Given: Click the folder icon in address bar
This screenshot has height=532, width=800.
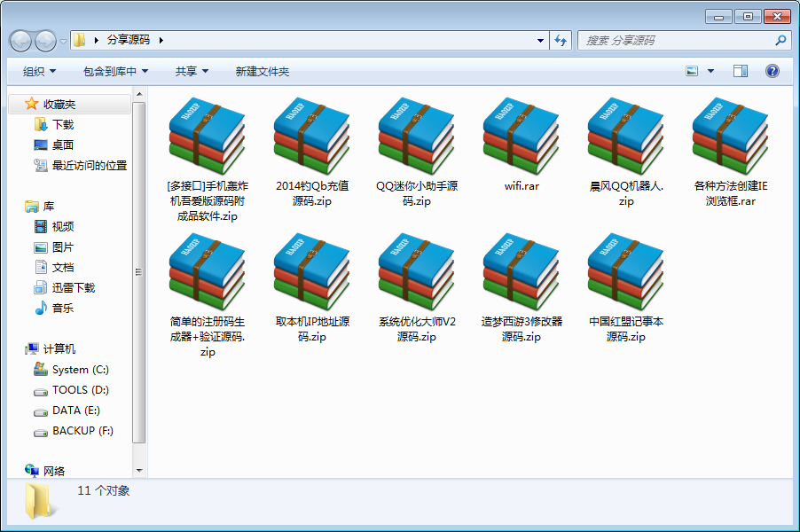Looking at the screenshot, I should (x=79, y=40).
